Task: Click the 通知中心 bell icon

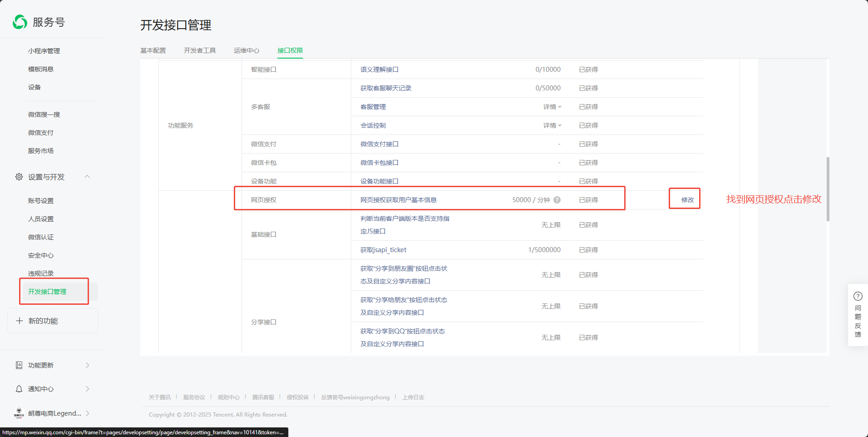Action: (19, 389)
